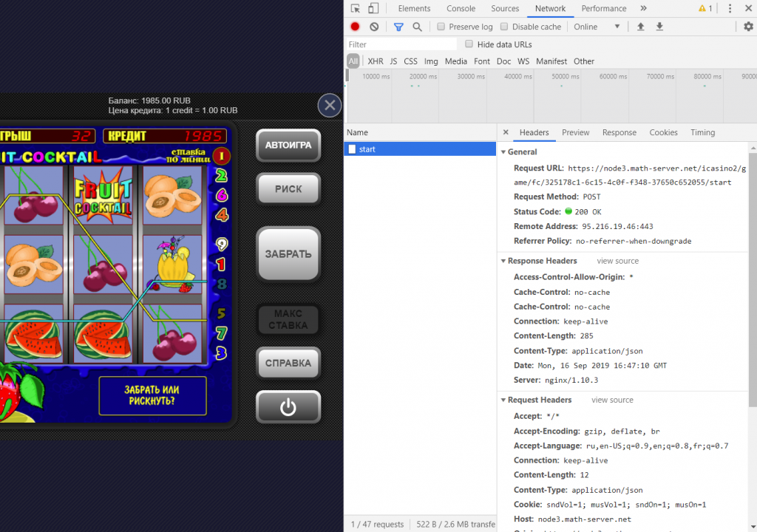This screenshot has height=532, width=757.
Task: Collapse the General headers section
Action: pyautogui.click(x=503, y=151)
